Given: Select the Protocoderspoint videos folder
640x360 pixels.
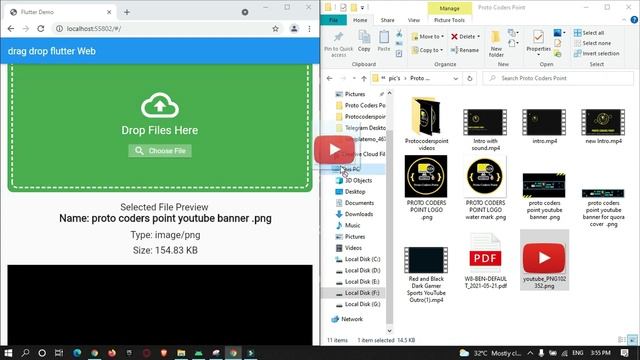Looking at the screenshot, I should 427,124.
